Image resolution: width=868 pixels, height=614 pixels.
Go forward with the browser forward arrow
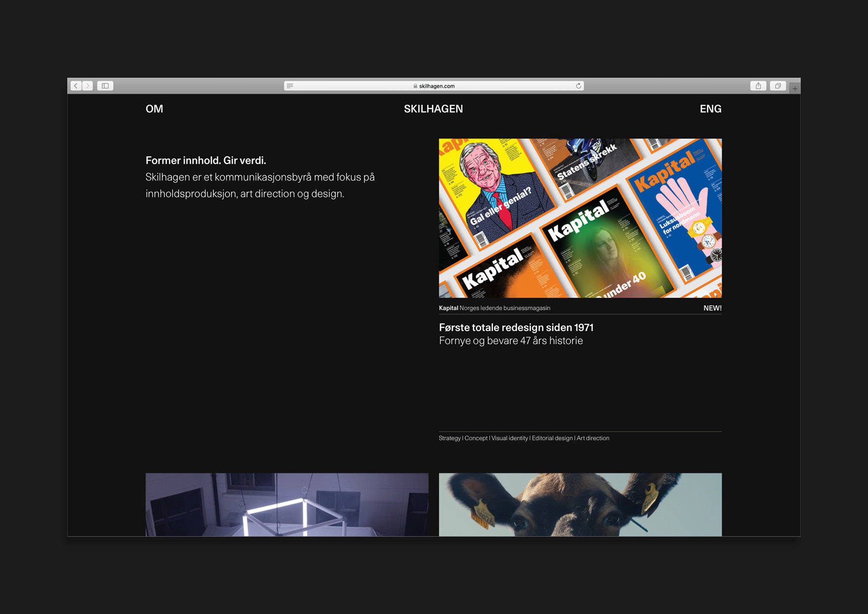click(88, 86)
